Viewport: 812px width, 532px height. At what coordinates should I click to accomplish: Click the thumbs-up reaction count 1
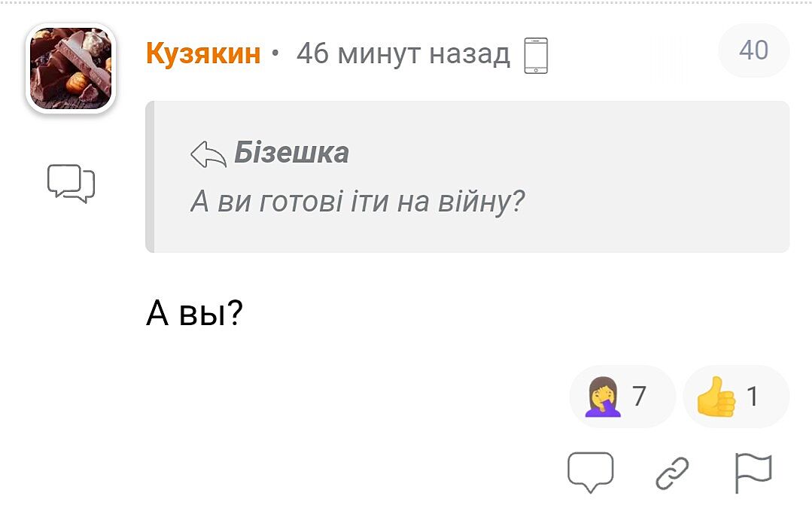pyautogui.click(x=752, y=396)
